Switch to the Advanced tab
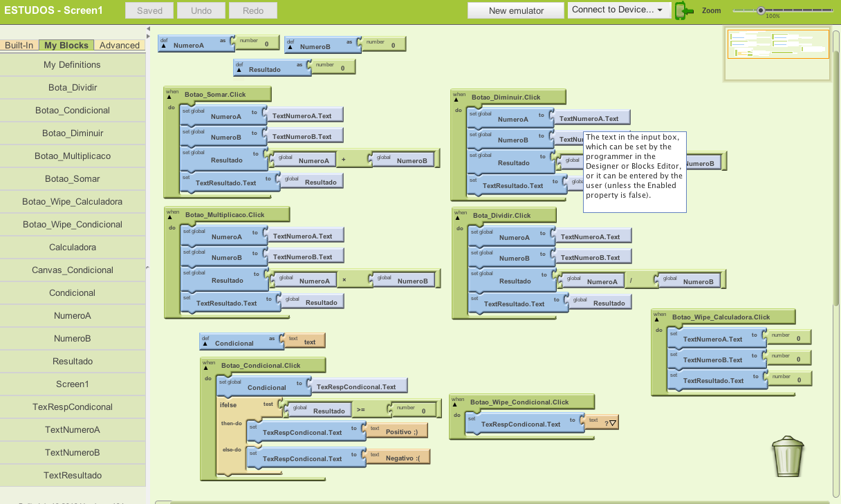The width and height of the screenshot is (841, 504). [120, 46]
